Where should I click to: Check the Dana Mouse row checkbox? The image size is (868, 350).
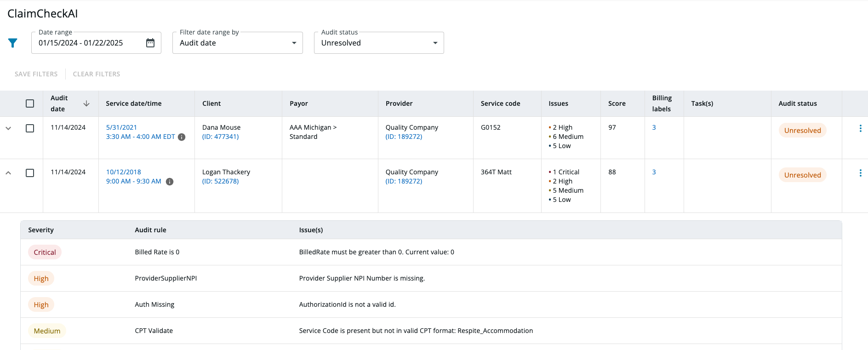tap(30, 128)
